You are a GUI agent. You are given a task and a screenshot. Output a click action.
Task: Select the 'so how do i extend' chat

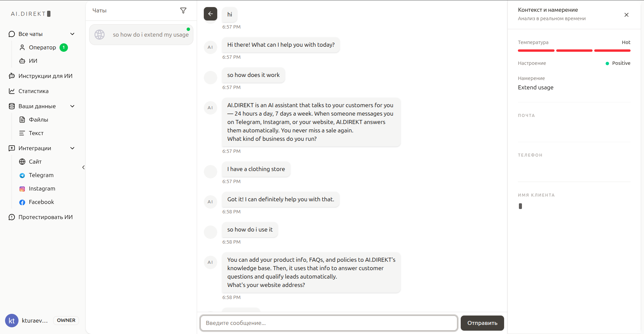[x=141, y=35]
